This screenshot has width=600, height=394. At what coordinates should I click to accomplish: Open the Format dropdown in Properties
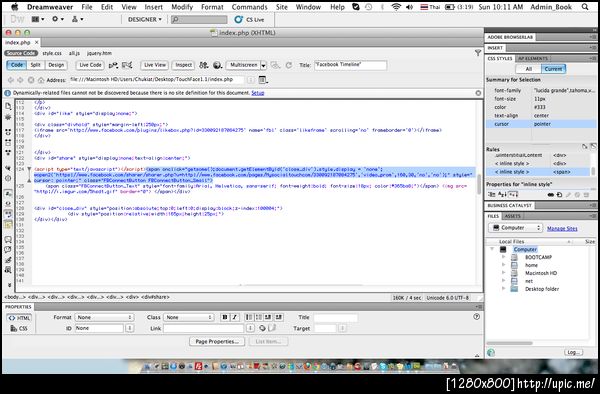pos(104,317)
